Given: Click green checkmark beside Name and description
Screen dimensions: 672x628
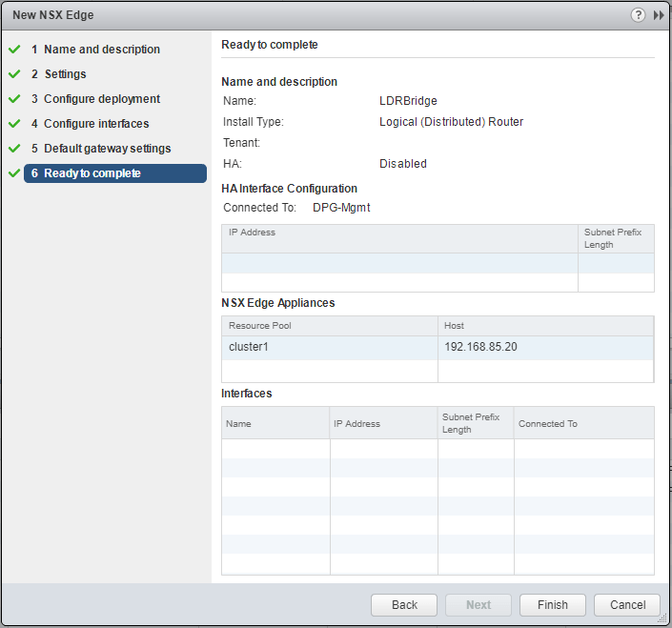Looking at the screenshot, I should [14, 50].
